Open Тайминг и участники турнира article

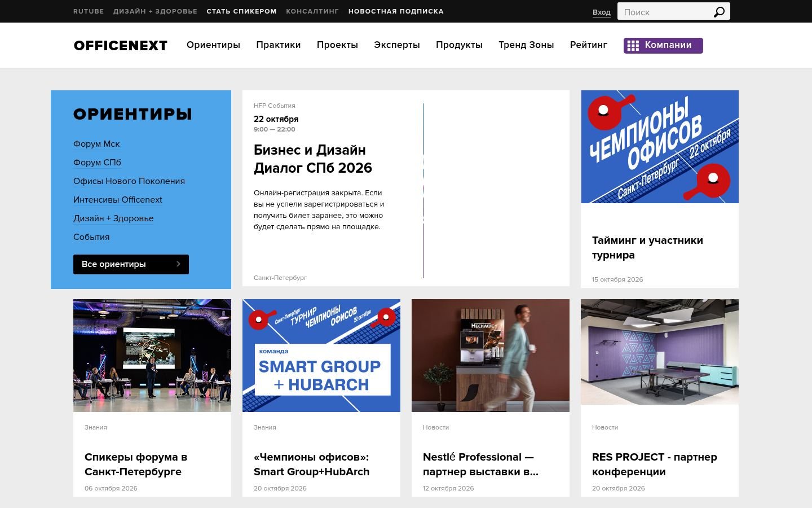647,248
